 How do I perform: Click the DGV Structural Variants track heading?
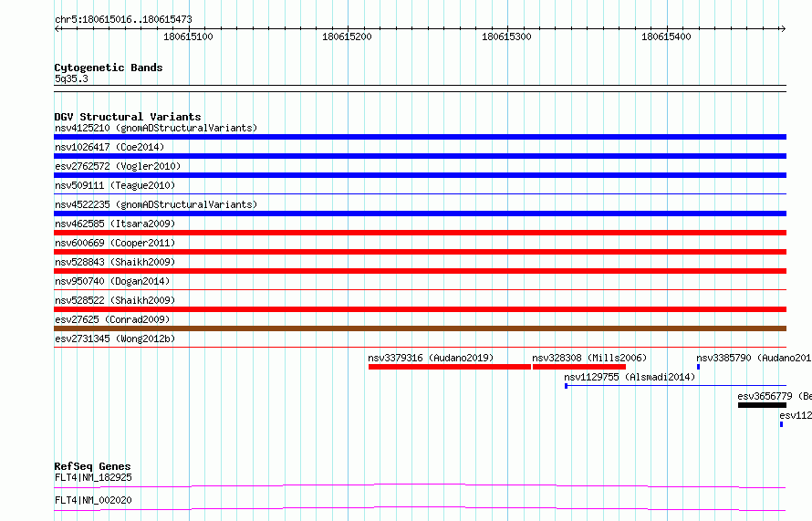(x=128, y=117)
